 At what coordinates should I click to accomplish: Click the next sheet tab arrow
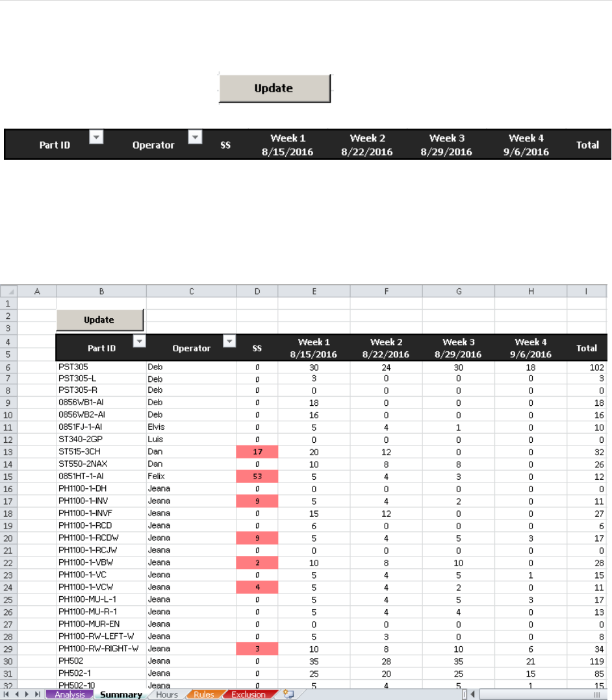(x=27, y=694)
